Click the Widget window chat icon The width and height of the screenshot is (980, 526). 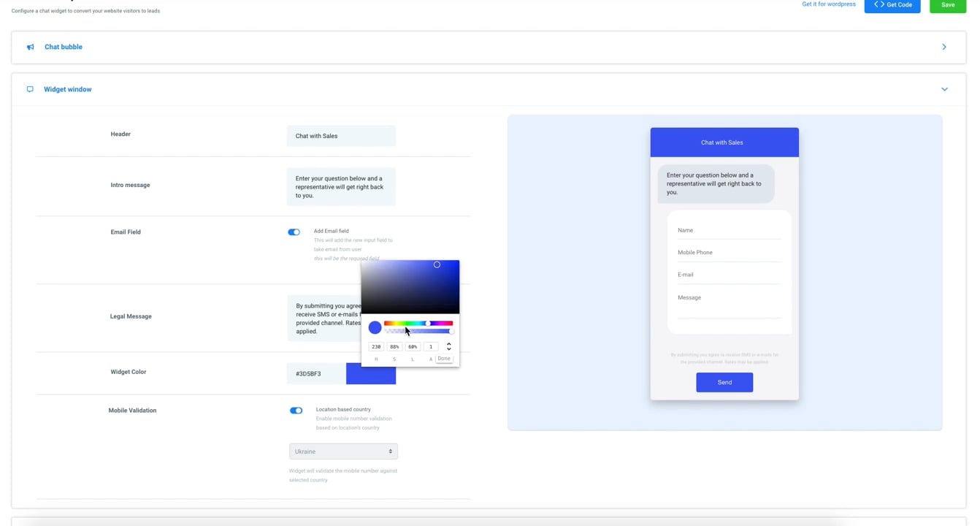coord(30,89)
